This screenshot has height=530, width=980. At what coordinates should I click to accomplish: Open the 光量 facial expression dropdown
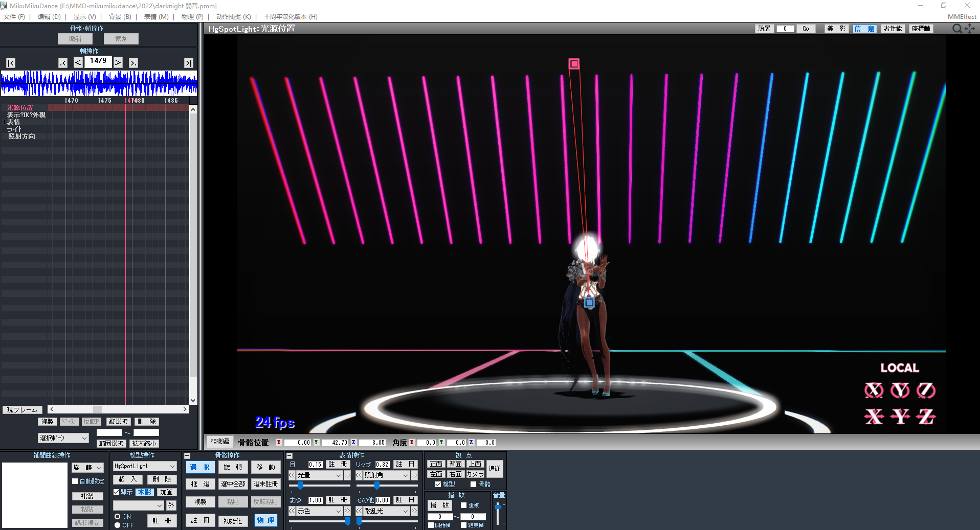coord(318,475)
